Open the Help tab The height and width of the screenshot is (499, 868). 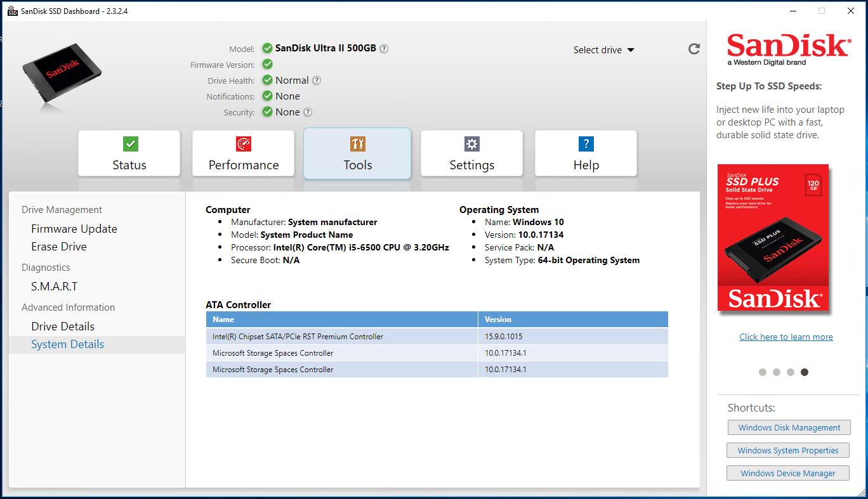[586, 153]
